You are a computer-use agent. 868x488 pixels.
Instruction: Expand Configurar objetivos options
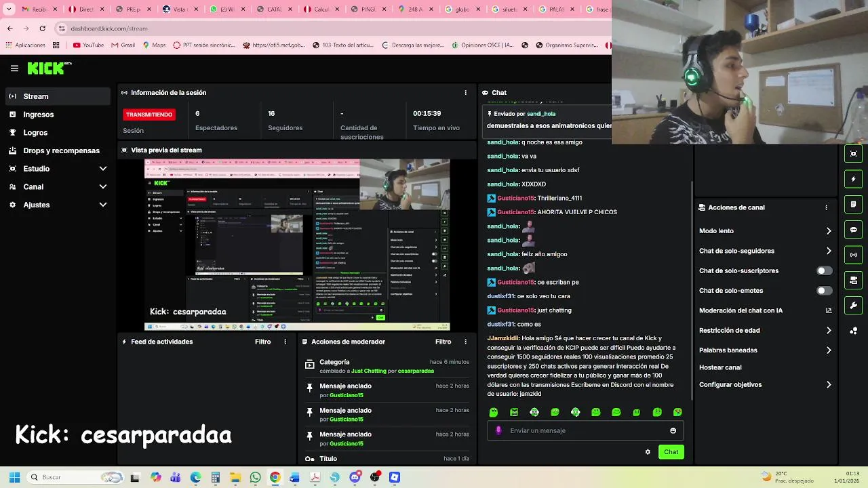pyautogui.click(x=829, y=384)
